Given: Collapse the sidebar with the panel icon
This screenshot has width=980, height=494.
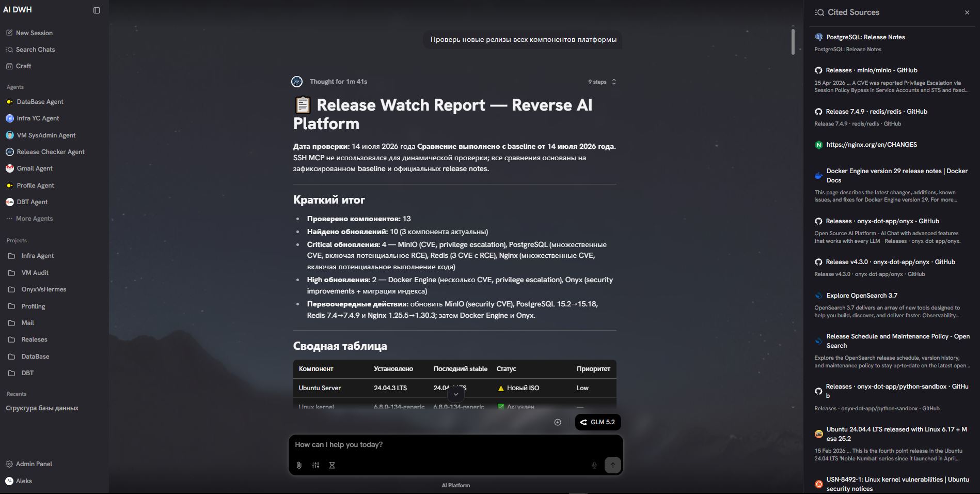Looking at the screenshot, I should [97, 10].
